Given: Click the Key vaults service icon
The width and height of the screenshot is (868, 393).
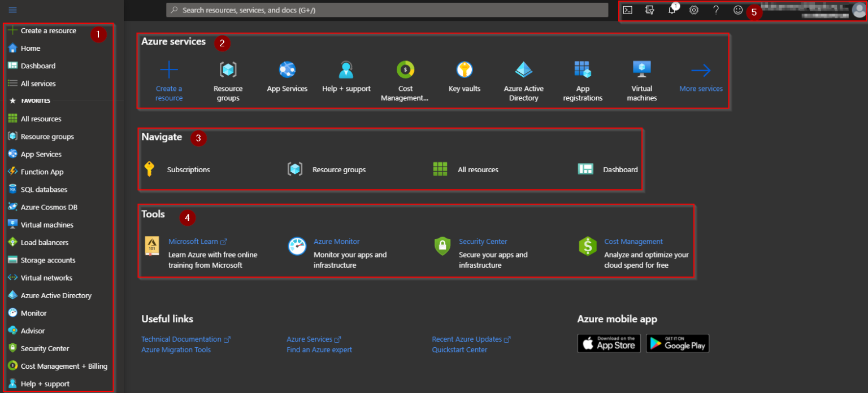Looking at the screenshot, I should pyautogui.click(x=465, y=70).
